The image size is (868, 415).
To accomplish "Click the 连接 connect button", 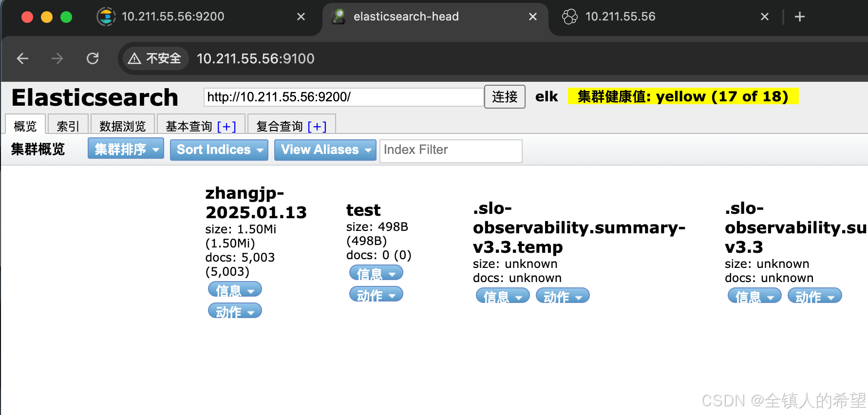I will coord(505,97).
